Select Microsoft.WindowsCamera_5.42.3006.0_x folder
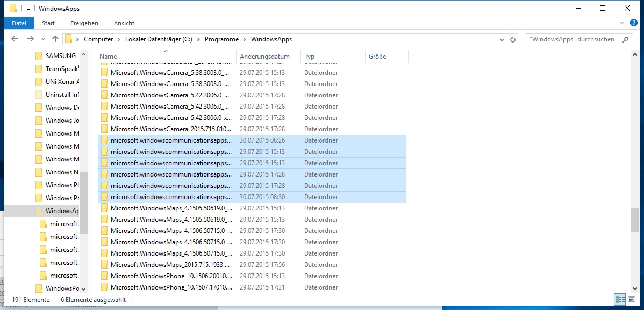 252,117
